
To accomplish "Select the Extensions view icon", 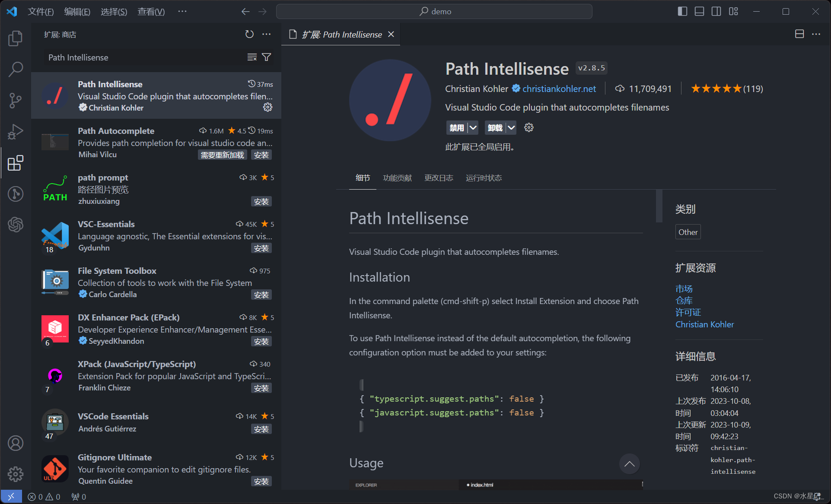I will (x=16, y=163).
